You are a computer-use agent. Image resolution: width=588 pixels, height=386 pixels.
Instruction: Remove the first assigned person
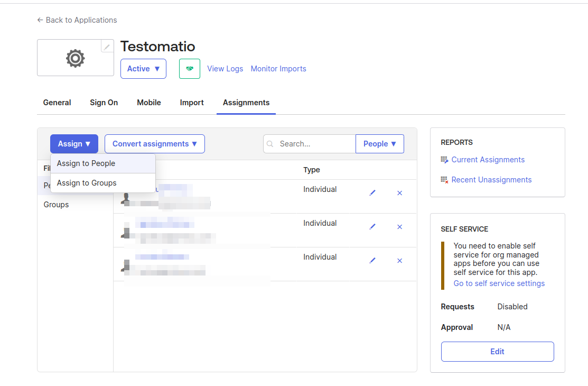pyautogui.click(x=399, y=193)
